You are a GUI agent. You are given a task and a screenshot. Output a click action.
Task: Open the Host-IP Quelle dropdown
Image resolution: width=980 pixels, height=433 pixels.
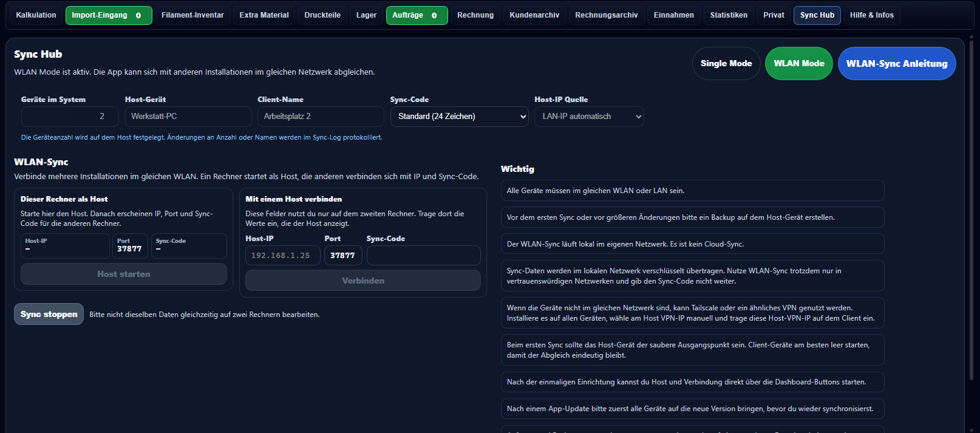(589, 117)
